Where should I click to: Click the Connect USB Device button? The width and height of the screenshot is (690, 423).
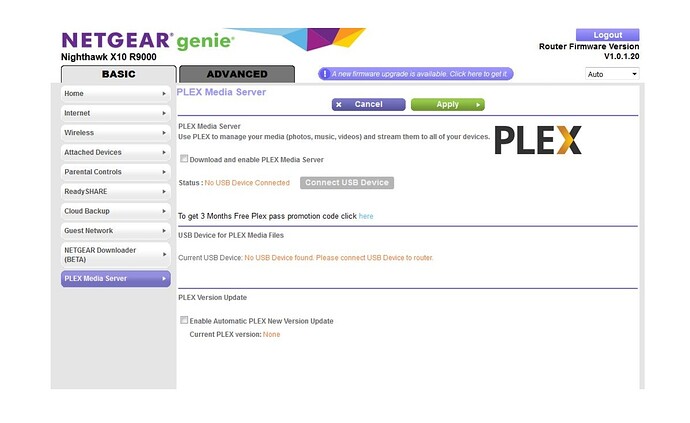point(347,183)
